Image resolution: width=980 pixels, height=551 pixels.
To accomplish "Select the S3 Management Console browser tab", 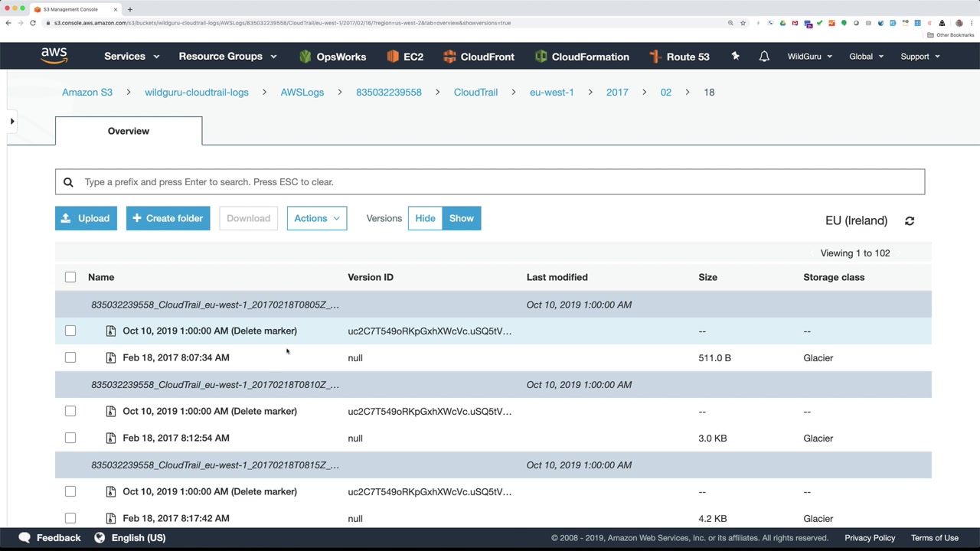I will 76,9.
